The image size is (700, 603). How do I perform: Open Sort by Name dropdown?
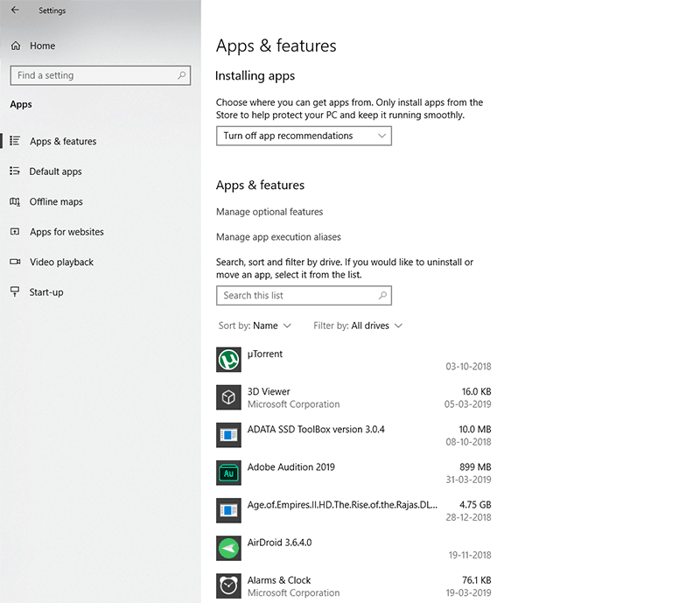[255, 326]
